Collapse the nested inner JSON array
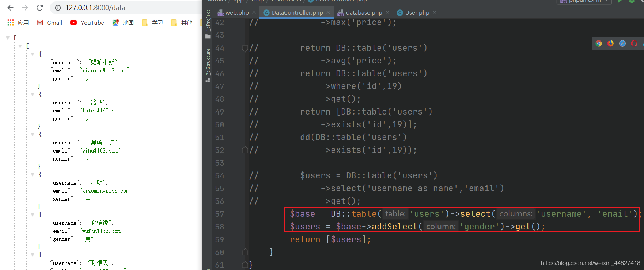 click(20, 46)
